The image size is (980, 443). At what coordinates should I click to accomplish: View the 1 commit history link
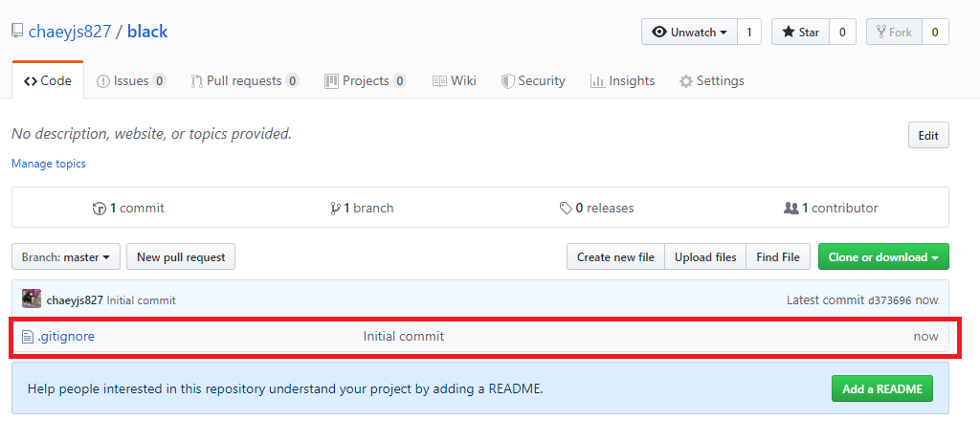click(128, 208)
